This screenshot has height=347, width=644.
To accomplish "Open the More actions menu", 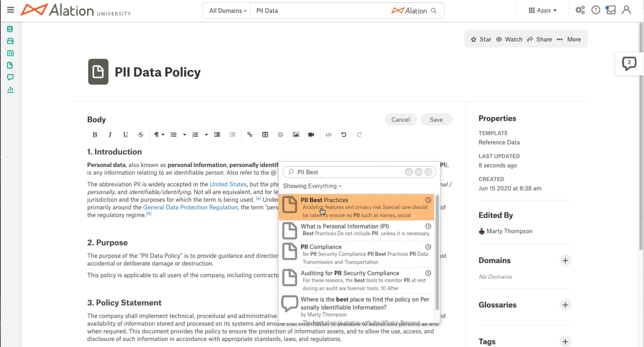I will click(x=569, y=39).
